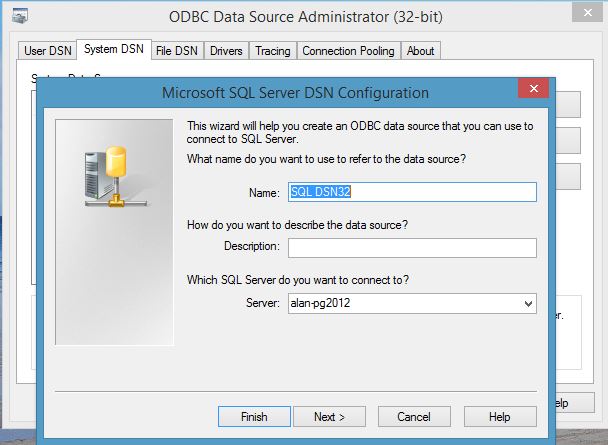Cancel the DSN configuration wizard
The image size is (608, 445).
tap(414, 416)
